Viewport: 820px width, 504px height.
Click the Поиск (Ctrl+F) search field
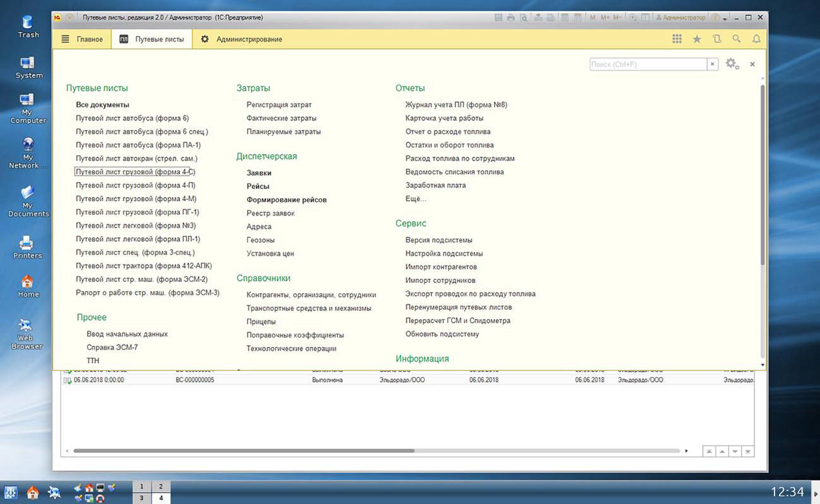(648, 64)
